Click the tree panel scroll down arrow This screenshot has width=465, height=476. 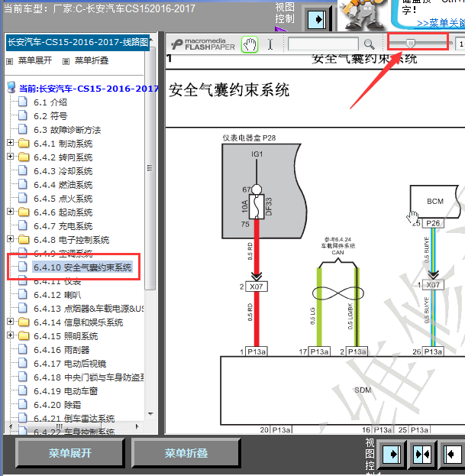(x=150, y=414)
